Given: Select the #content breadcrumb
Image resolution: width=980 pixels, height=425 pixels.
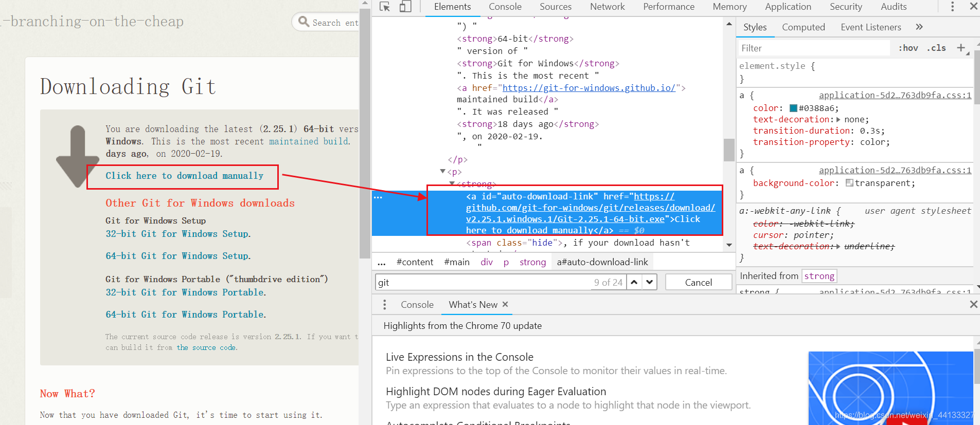Looking at the screenshot, I should (x=415, y=262).
